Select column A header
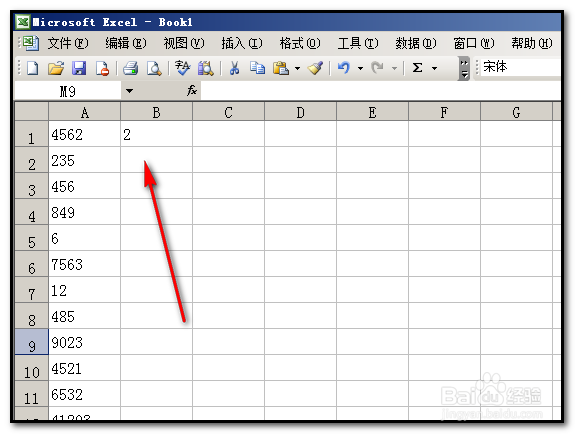This screenshot has width=575, height=434. (84, 112)
